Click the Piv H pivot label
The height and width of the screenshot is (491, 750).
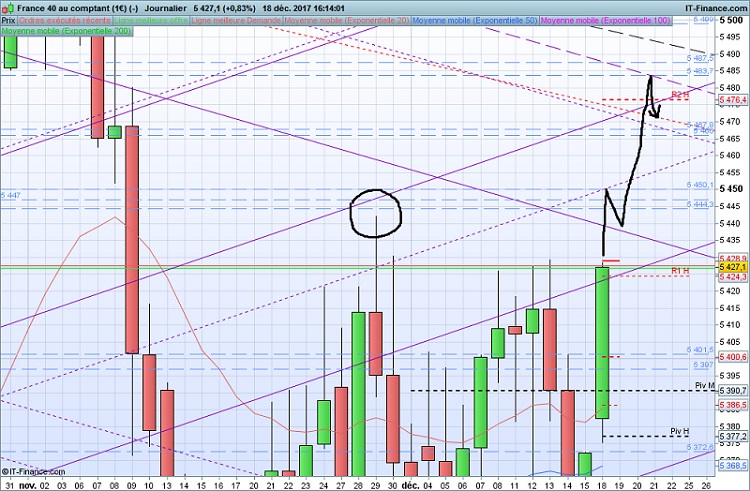tap(679, 431)
